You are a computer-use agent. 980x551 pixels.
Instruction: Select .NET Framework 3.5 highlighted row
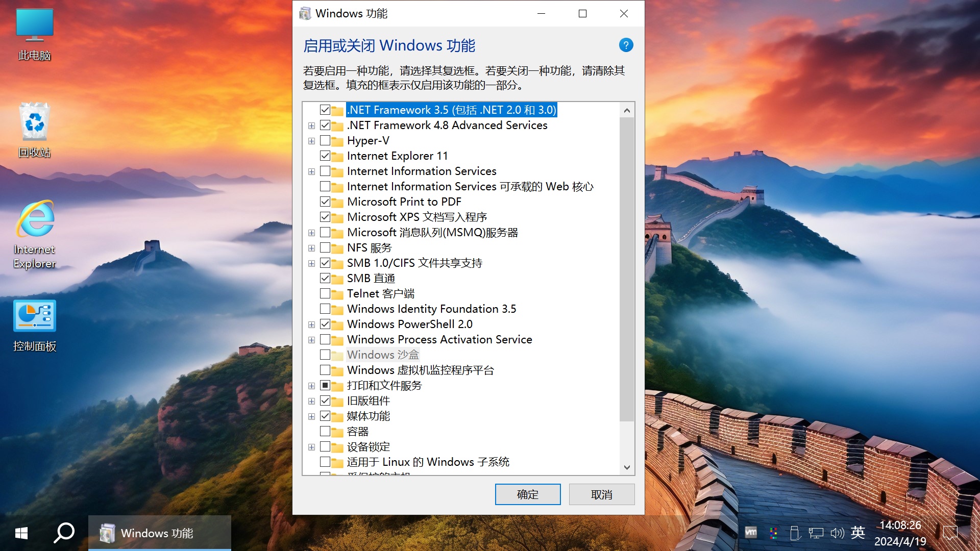[452, 110]
